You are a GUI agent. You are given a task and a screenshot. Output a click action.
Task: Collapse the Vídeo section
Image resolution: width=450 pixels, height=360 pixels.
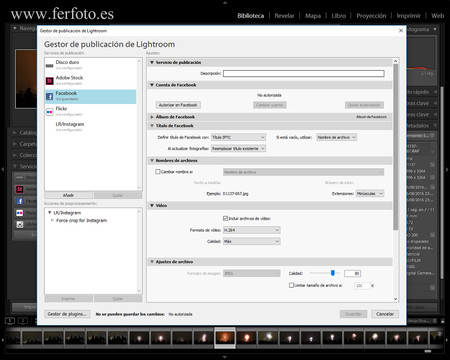point(152,206)
